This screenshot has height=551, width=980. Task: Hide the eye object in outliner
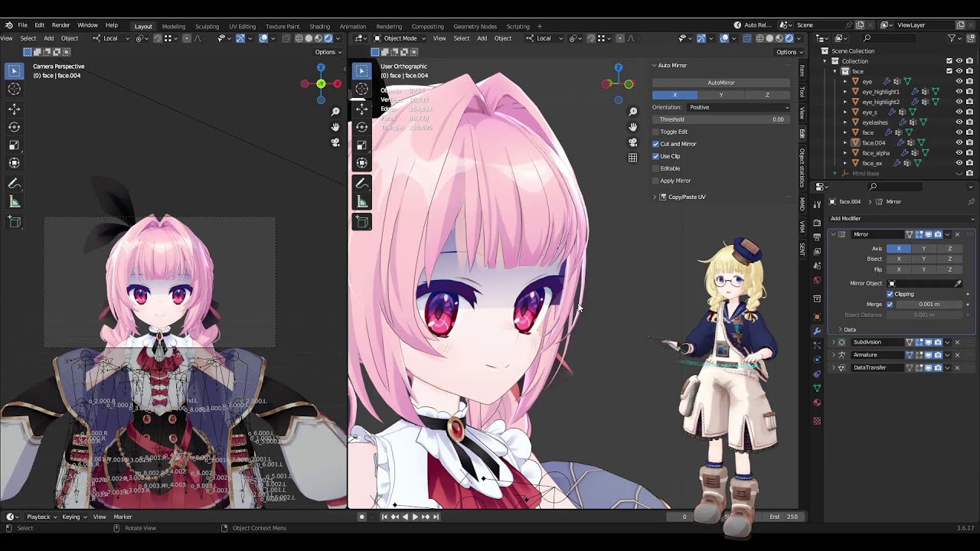959,81
